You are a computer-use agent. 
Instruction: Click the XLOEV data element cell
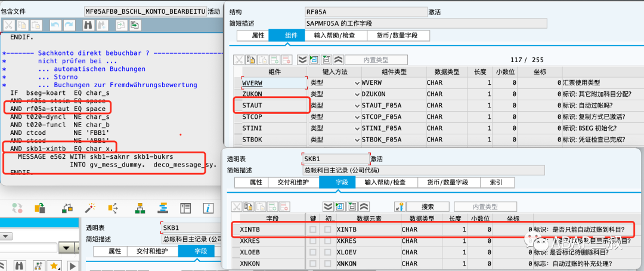[x=368, y=252]
